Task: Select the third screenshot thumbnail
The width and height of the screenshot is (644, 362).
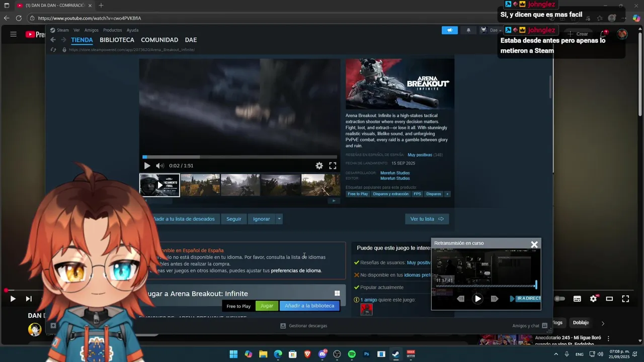Action: point(240,185)
